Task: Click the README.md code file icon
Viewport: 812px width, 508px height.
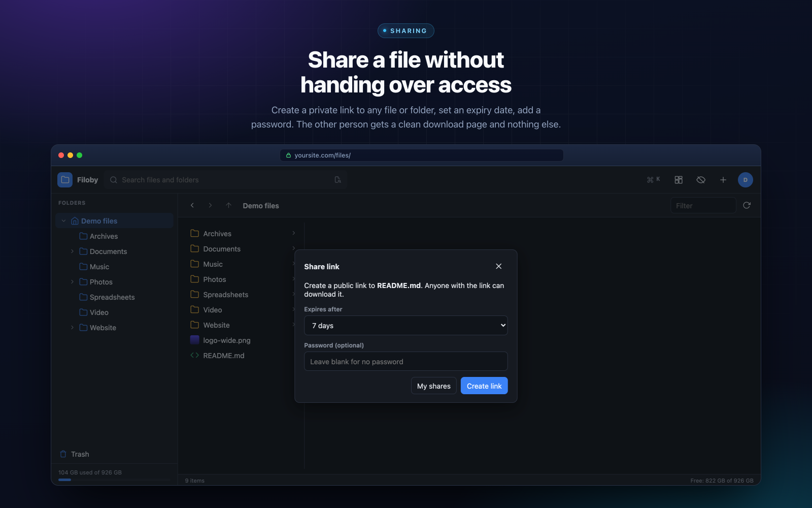Action: coord(194,355)
